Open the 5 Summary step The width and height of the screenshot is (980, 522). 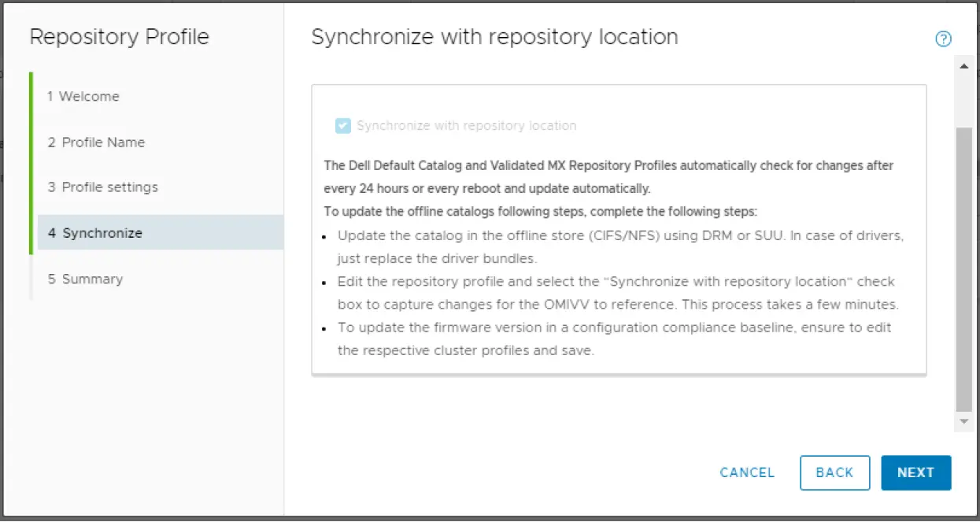tap(85, 279)
